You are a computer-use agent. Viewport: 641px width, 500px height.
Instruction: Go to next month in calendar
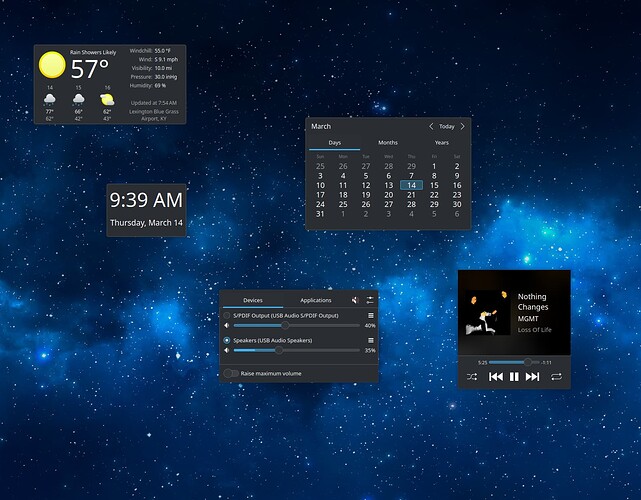462,126
